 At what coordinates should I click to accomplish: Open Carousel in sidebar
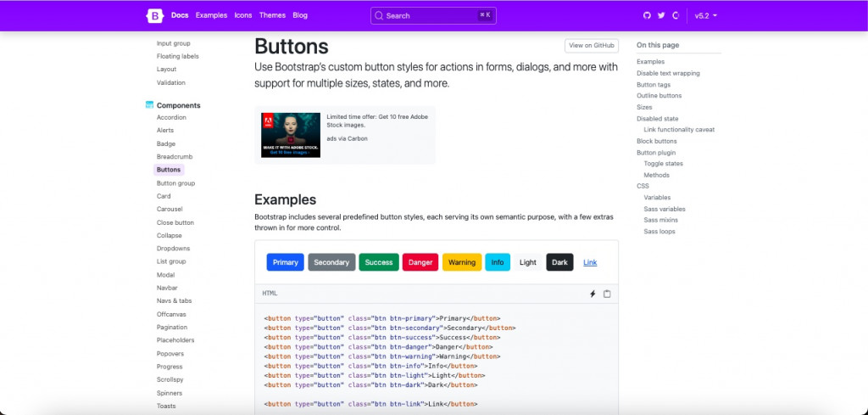170,209
